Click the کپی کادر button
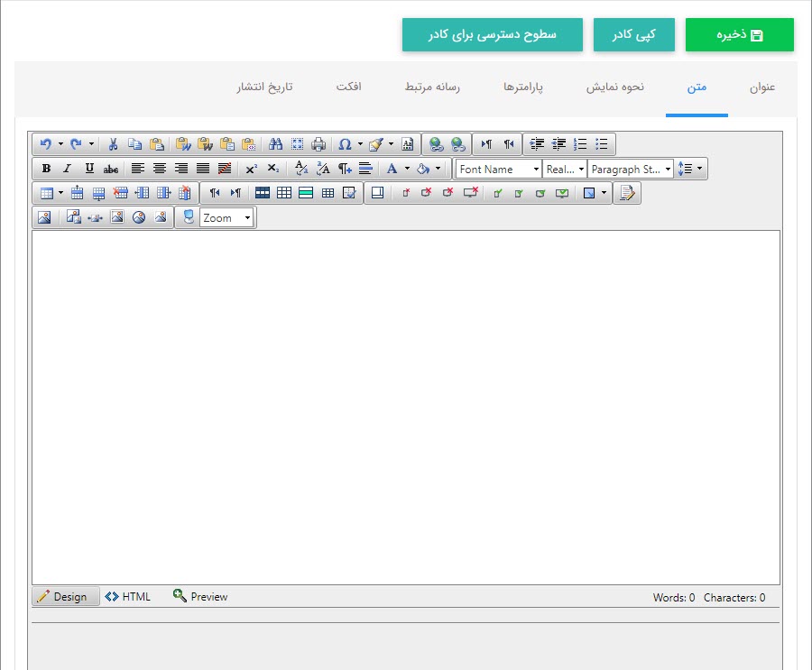The height and width of the screenshot is (670, 812). click(633, 35)
